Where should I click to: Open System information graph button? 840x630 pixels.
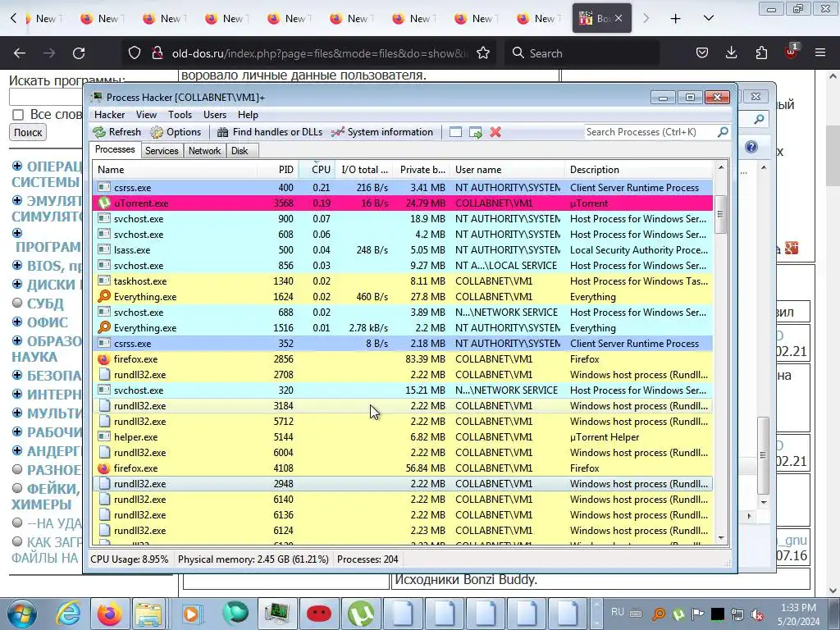[382, 132]
